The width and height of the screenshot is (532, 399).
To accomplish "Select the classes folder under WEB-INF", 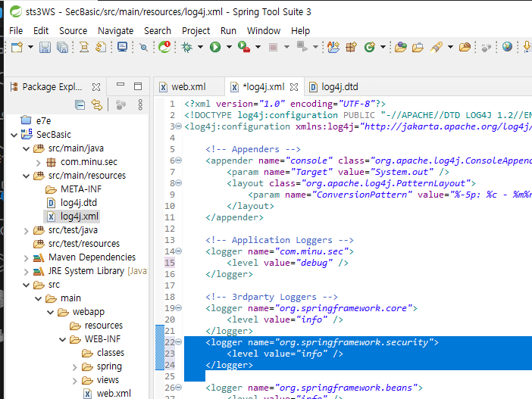I will coord(111,353).
